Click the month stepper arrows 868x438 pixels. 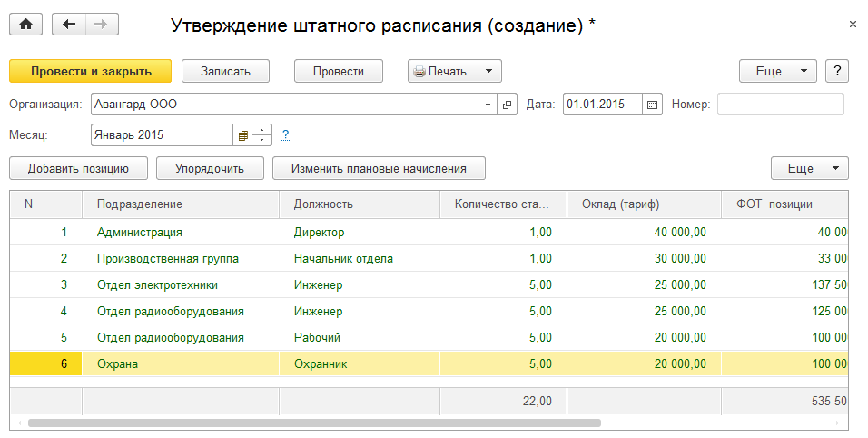click(x=262, y=135)
